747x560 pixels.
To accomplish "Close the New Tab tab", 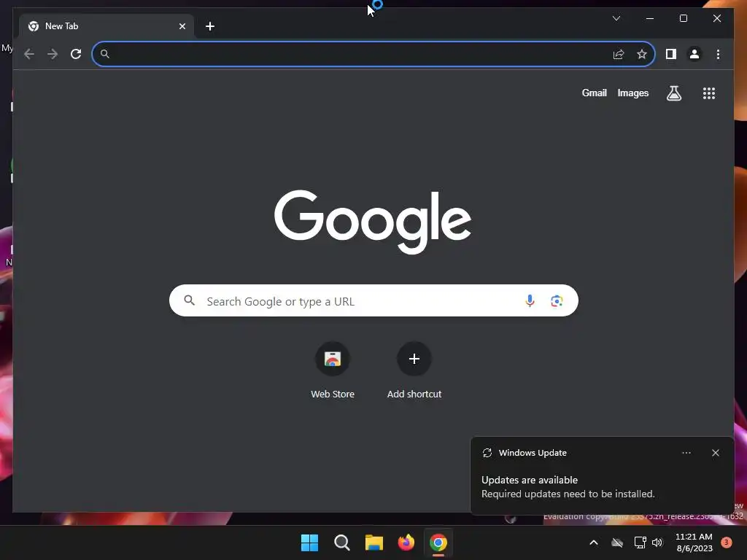I will 182,26.
